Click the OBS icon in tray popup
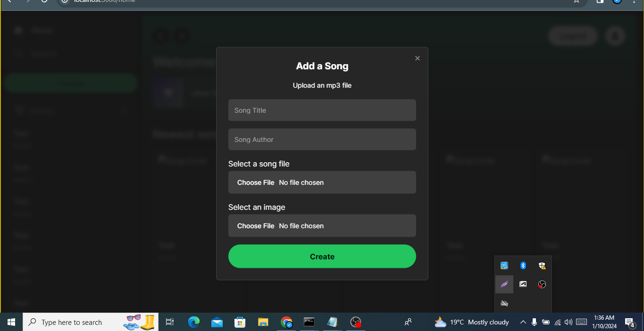644x331 pixels. coord(542,284)
